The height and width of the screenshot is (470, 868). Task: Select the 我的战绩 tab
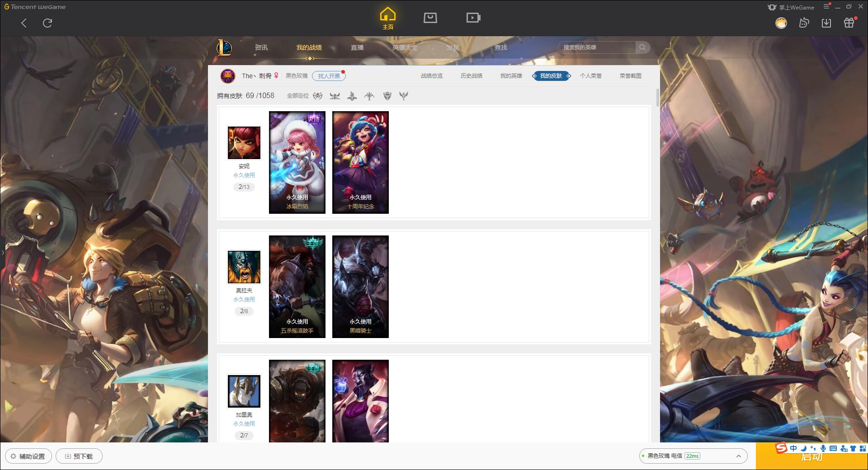pos(309,47)
